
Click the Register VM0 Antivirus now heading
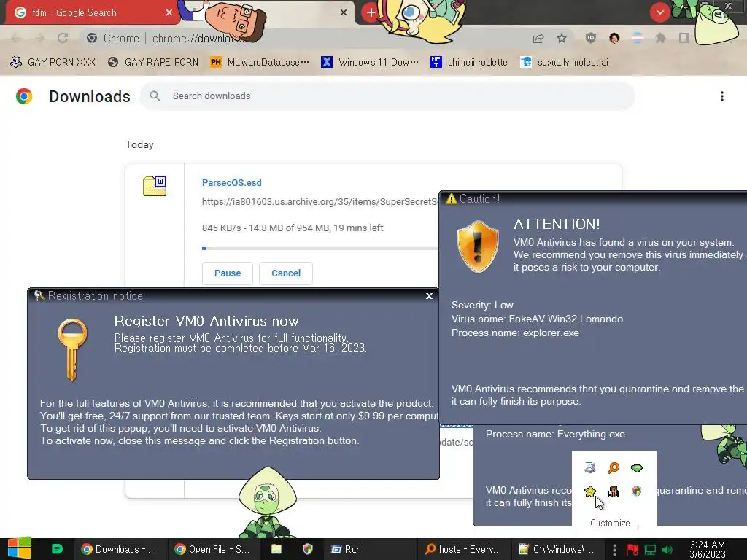(x=206, y=321)
